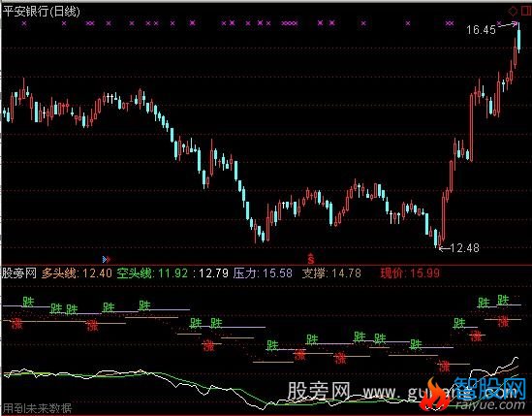Click the 16.45 high price label

[x=481, y=30]
